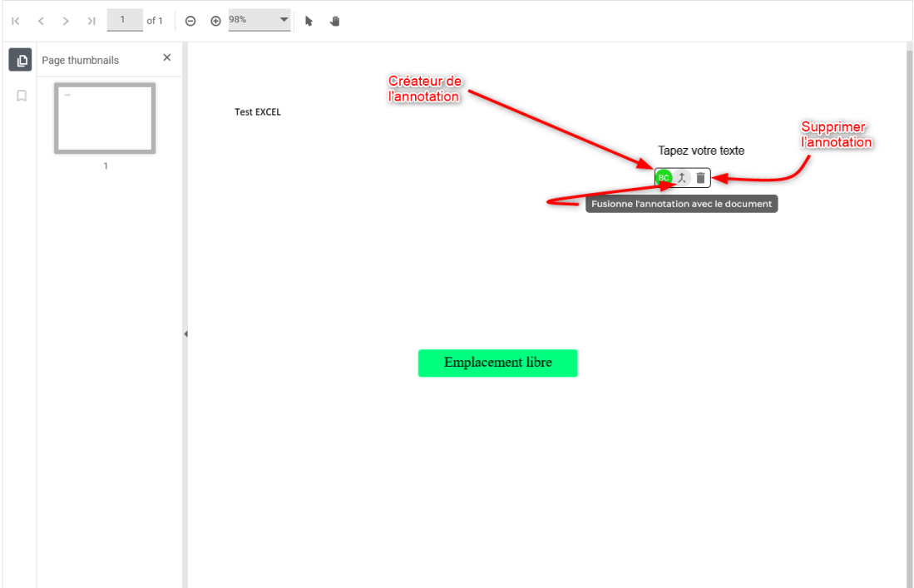Select the text selection arrow tool
914x588 pixels.
[x=309, y=21]
